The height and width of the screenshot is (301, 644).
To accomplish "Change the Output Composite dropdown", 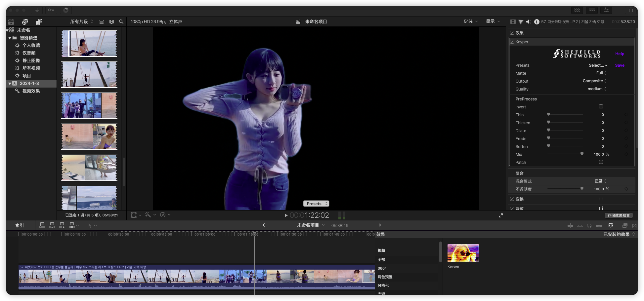I will (x=594, y=81).
